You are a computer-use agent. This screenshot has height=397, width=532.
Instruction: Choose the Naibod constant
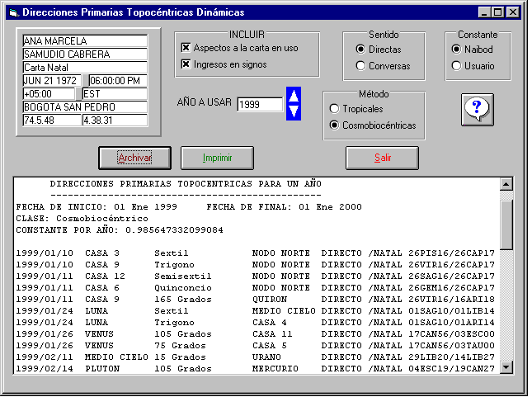[456, 50]
